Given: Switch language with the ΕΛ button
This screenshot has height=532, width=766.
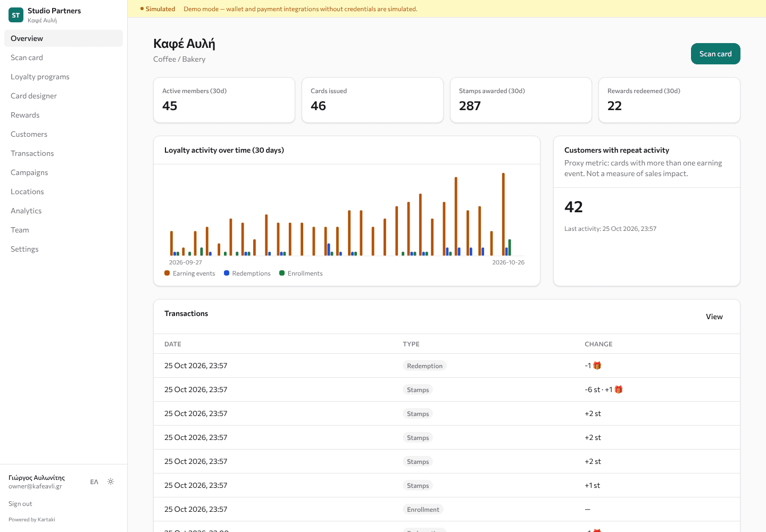Looking at the screenshot, I should [94, 481].
